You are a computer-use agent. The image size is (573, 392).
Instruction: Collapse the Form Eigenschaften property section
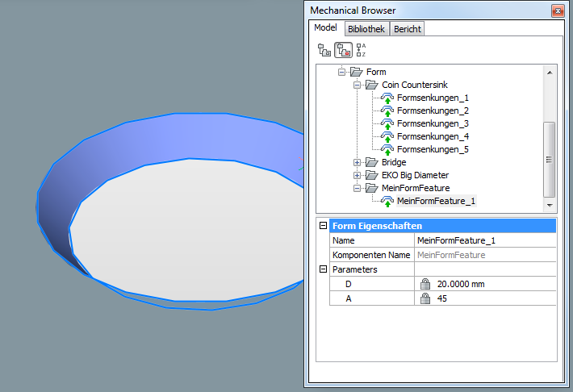pos(324,226)
